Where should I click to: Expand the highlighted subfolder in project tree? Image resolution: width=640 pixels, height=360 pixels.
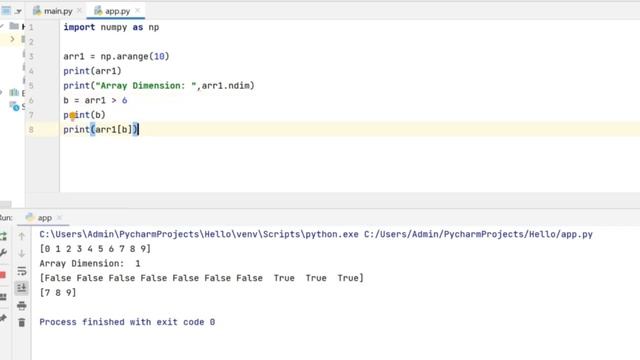[12, 39]
